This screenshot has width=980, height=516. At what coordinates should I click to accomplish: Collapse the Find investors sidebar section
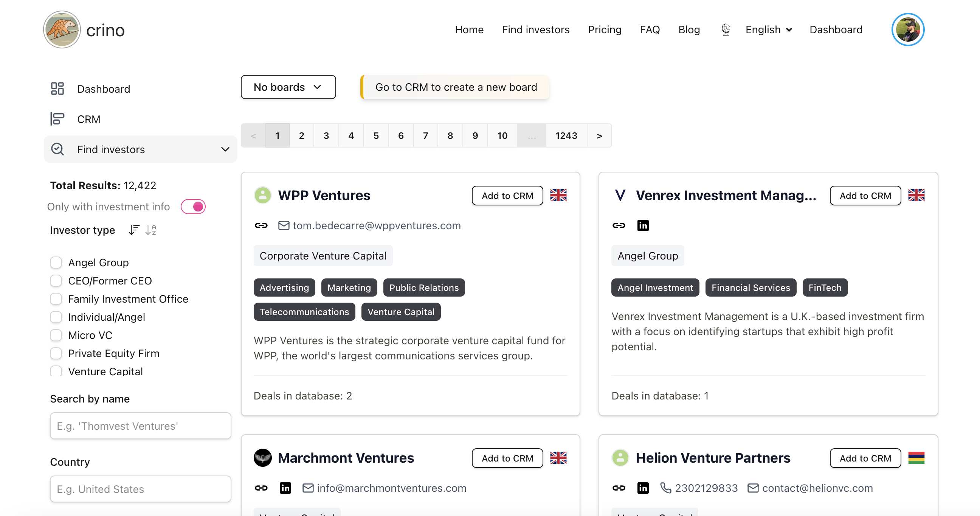pyautogui.click(x=225, y=149)
